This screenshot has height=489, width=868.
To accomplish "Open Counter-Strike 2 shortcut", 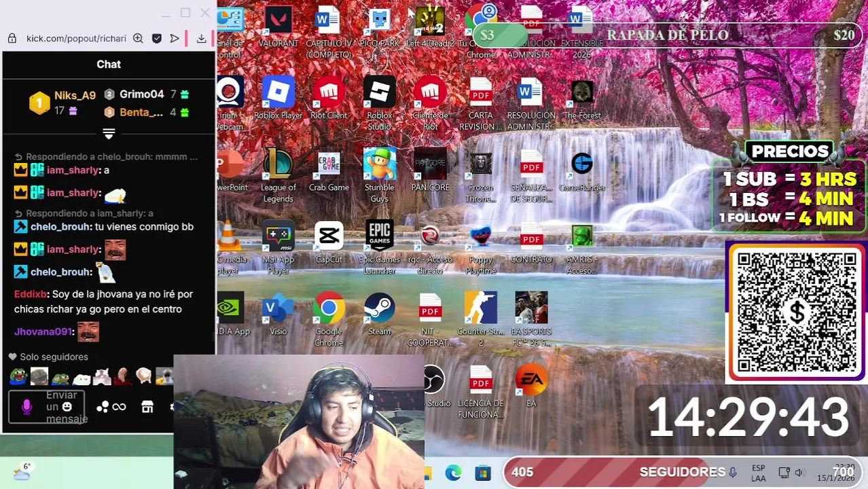I will pos(481,320).
